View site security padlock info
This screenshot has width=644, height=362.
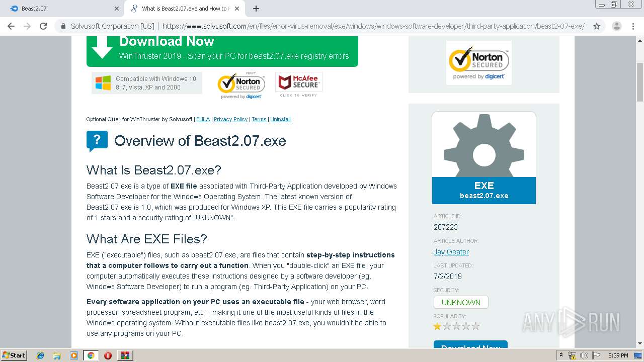(x=63, y=26)
